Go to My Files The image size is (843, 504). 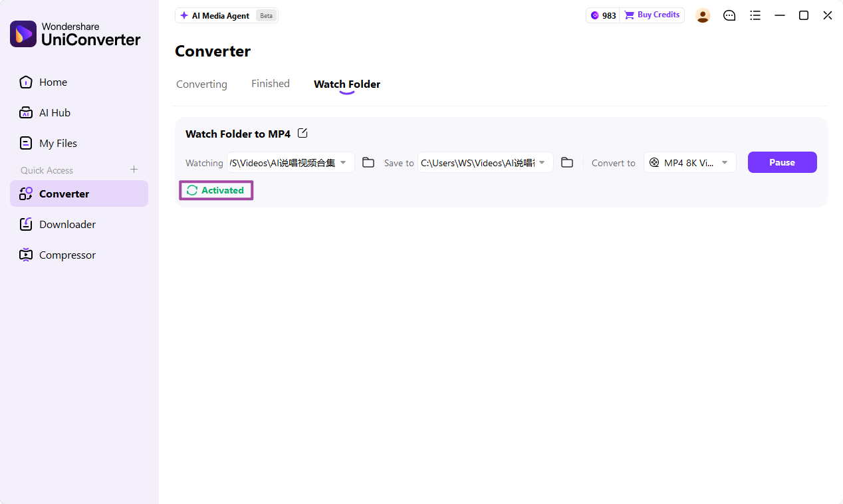pos(79,144)
